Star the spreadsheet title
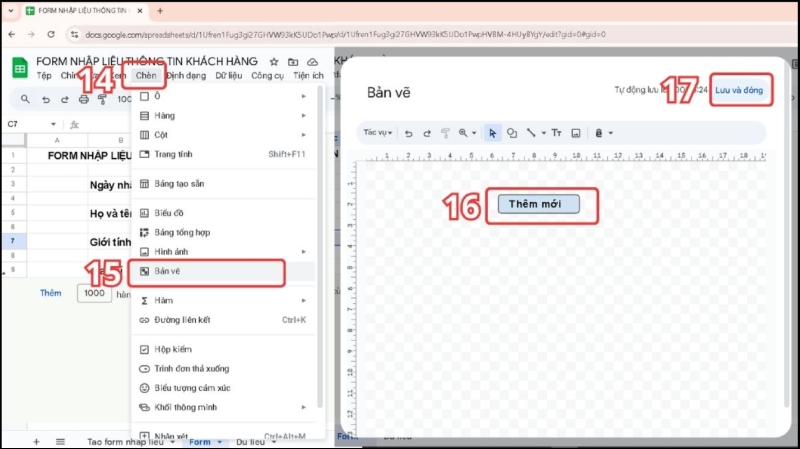800x449 pixels. 274,62
